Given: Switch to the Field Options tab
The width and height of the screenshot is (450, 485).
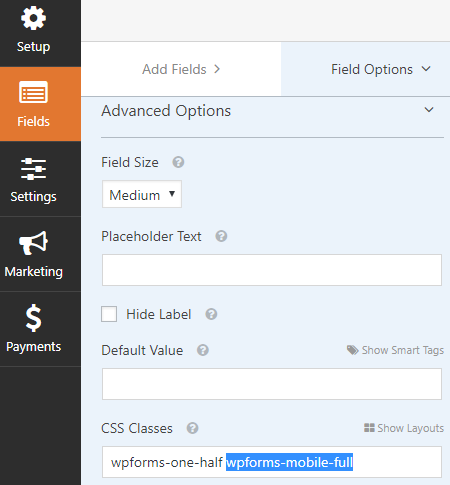Looking at the screenshot, I should click(x=366, y=69).
